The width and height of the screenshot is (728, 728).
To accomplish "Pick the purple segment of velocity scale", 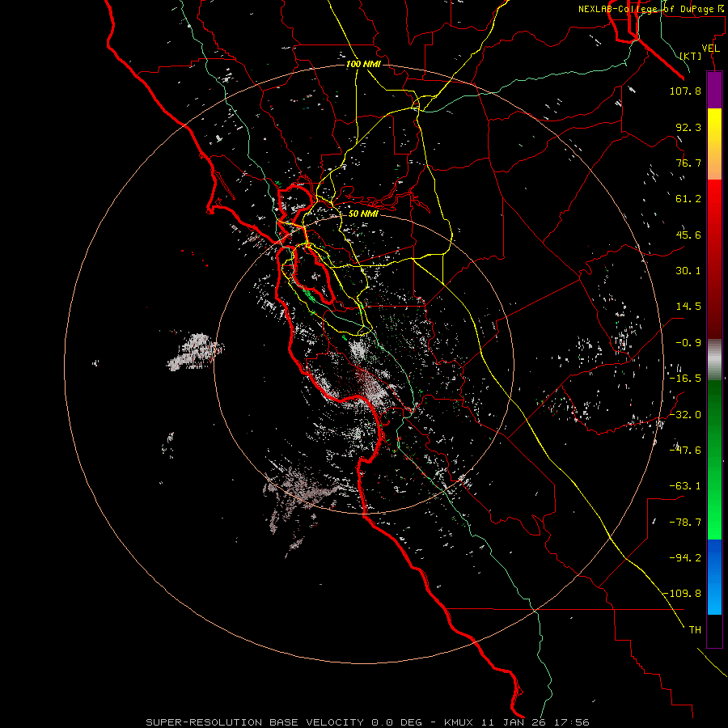I will coord(714,90).
